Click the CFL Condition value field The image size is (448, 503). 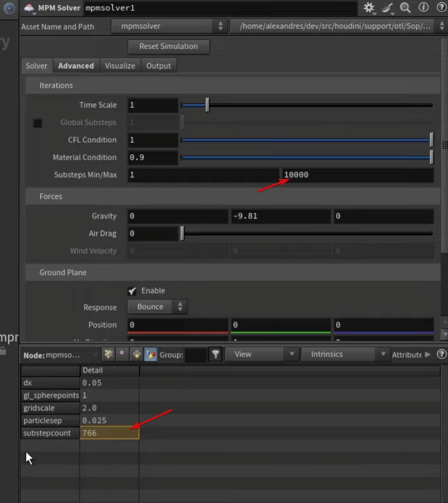click(153, 140)
